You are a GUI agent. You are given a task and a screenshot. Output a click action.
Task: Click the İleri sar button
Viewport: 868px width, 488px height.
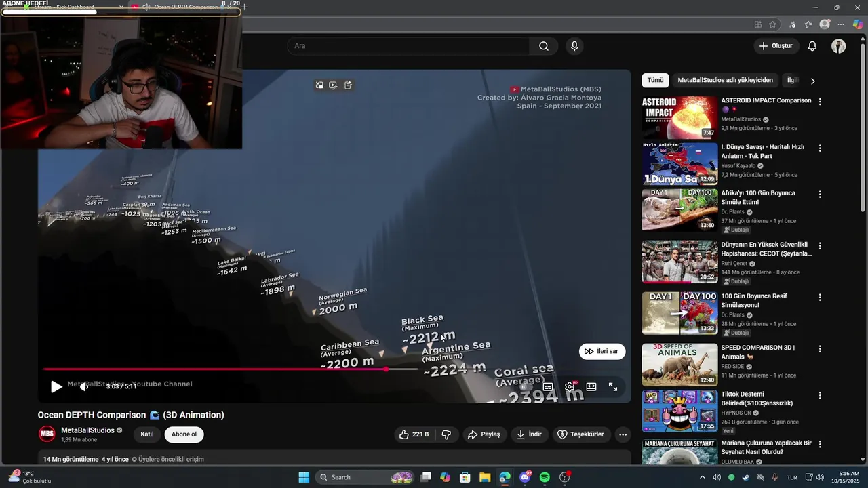(x=601, y=351)
